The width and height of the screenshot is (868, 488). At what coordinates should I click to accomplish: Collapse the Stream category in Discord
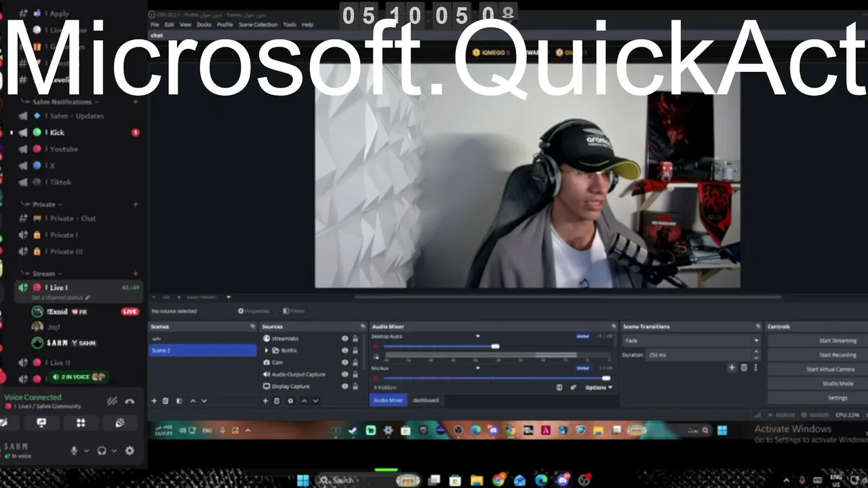coord(44,274)
